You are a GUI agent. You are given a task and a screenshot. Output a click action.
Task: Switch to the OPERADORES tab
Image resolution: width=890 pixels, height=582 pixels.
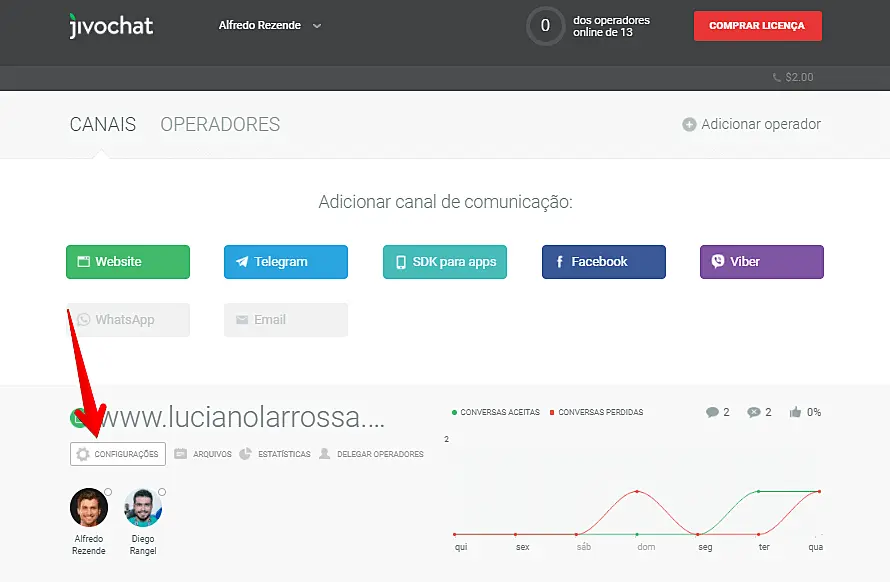(219, 124)
